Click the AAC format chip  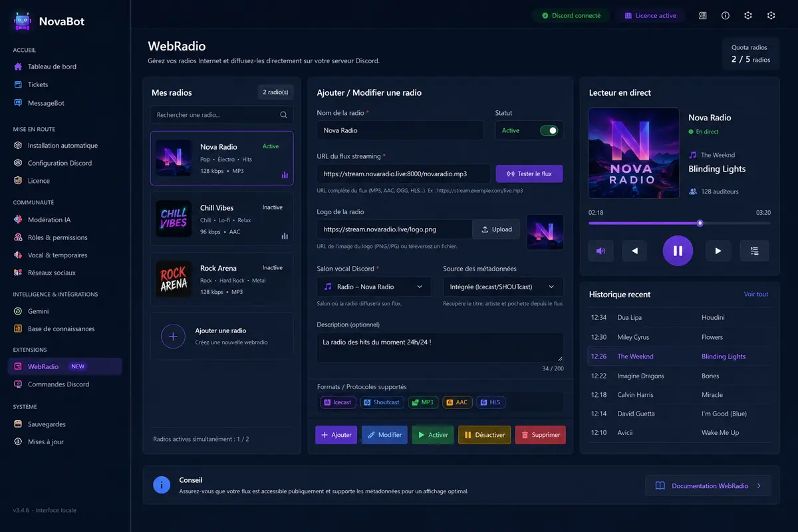(457, 402)
